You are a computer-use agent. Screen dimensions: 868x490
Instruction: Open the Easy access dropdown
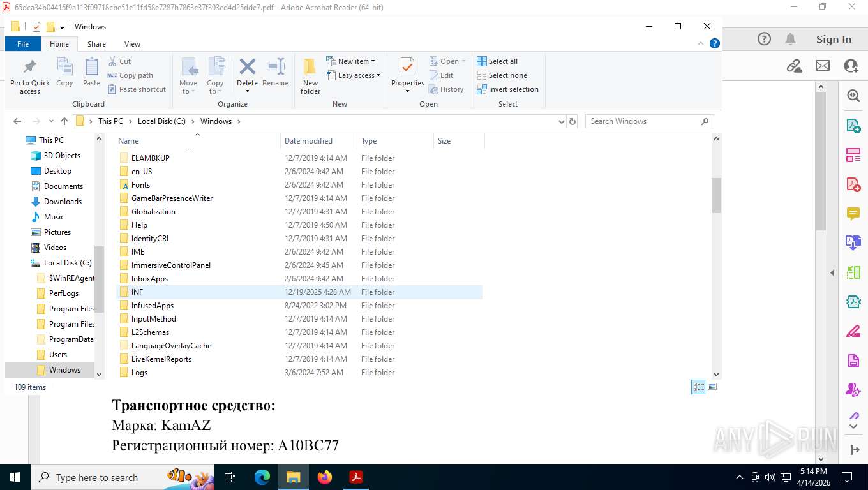click(353, 75)
